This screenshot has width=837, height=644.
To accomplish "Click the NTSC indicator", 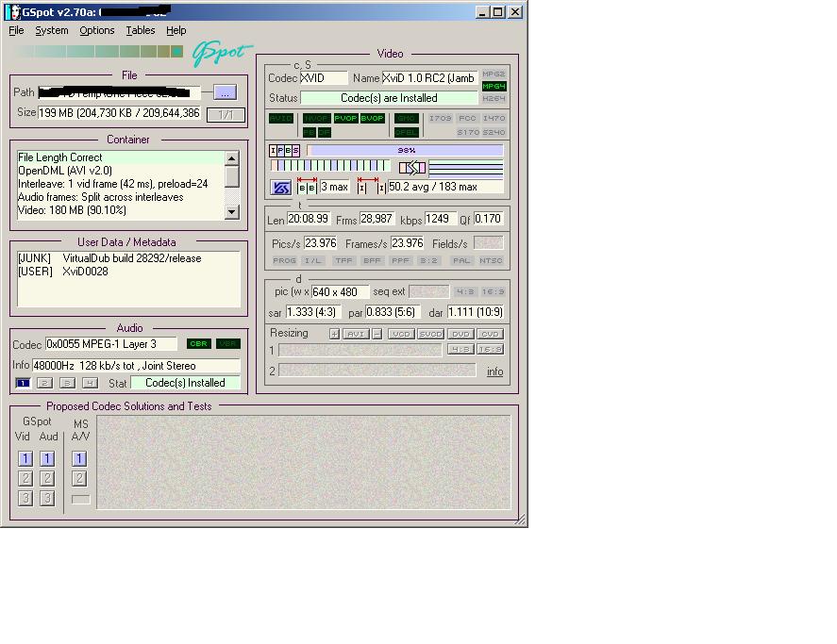I will coord(491,260).
